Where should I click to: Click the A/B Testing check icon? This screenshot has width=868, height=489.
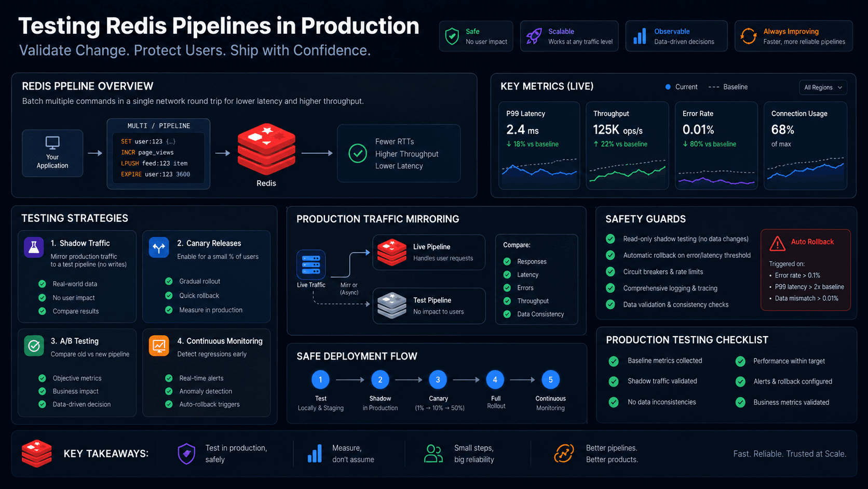[x=34, y=346]
